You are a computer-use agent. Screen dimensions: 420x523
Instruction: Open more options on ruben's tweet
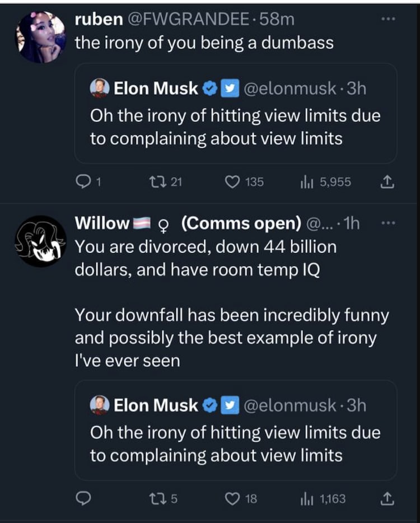click(x=388, y=19)
